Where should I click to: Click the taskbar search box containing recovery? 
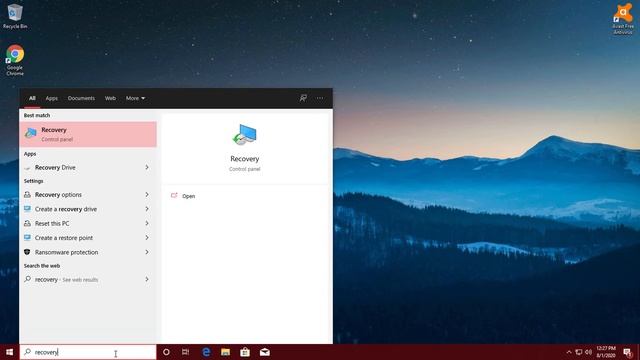point(88,352)
